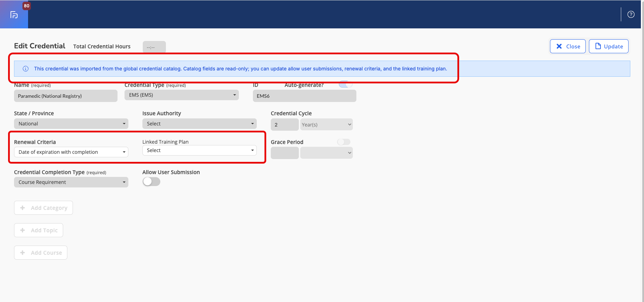Image resolution: width=644 pixels, height=302 pixels.
Task: Turn on Allow User Submission
Action: 152,181
